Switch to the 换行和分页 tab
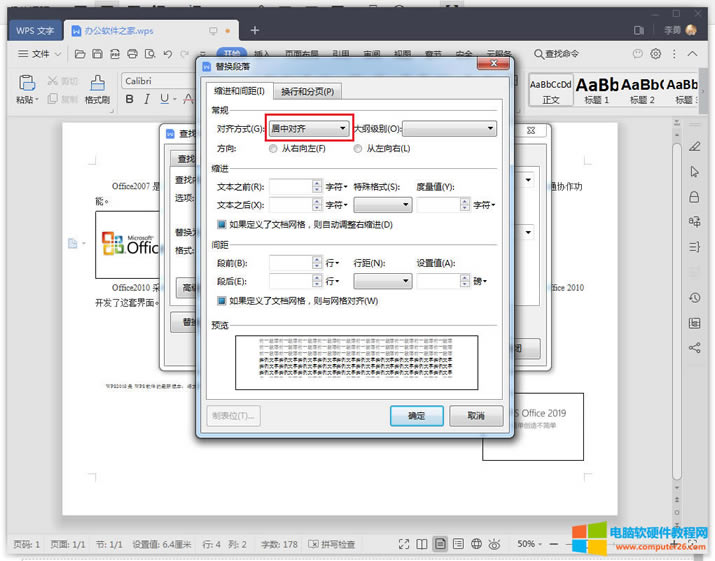Screen dimensions: 715x561 (x=307, y=92)
